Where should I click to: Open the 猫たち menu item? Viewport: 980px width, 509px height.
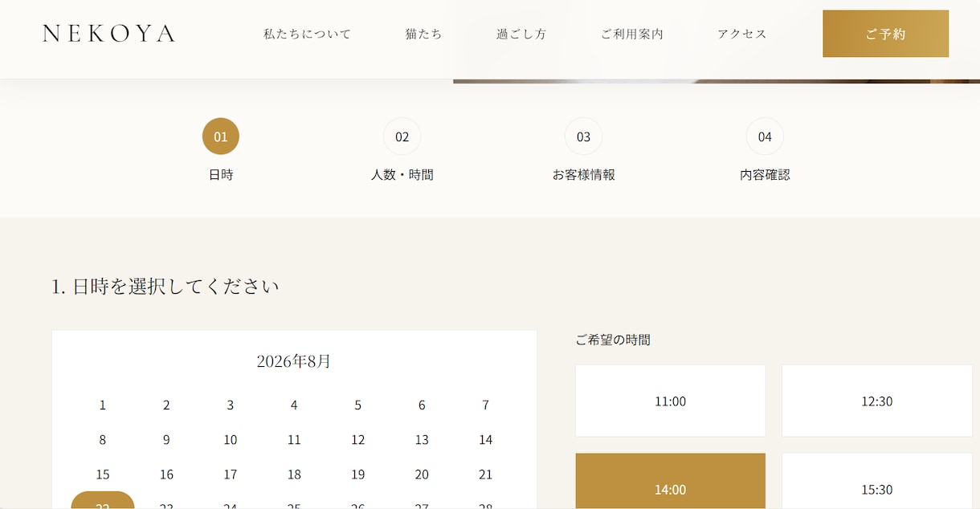424,34
